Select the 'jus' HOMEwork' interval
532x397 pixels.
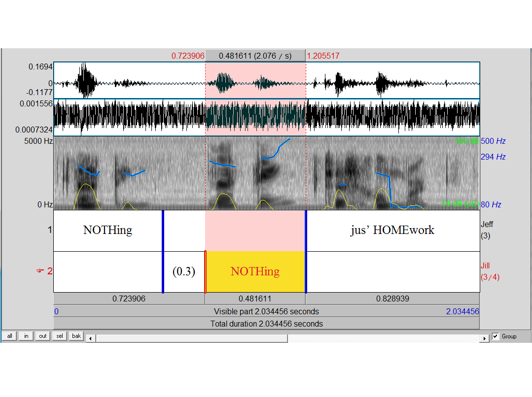pyautogui.click(x=392, y=231)
